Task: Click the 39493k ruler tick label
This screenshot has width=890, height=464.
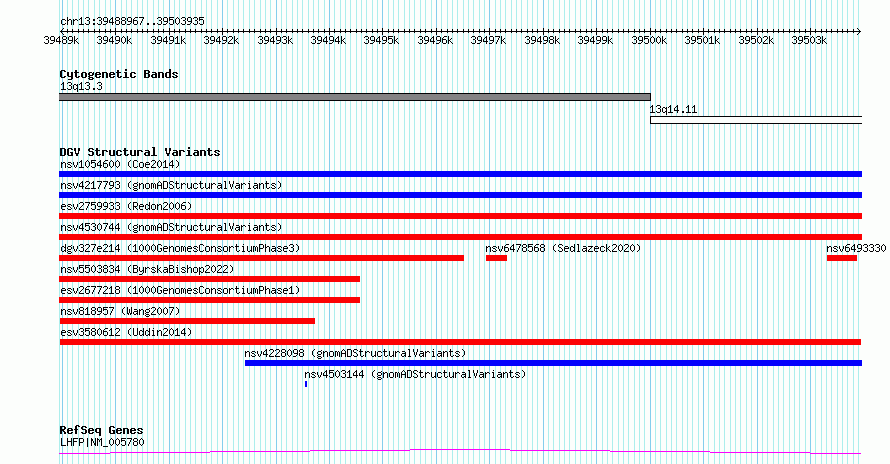Action: click(x=275, y=40)
